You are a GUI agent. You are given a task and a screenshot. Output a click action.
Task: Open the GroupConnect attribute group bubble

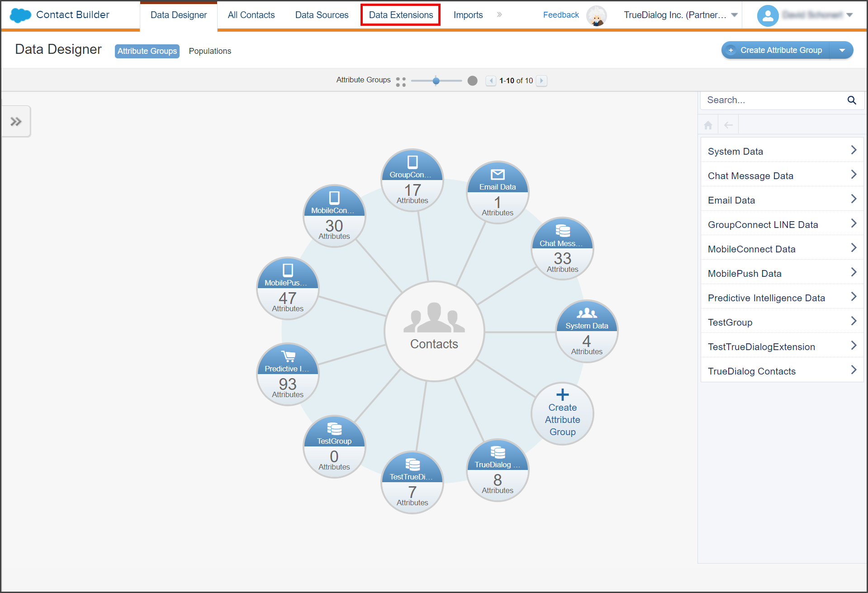pos(412,180)
